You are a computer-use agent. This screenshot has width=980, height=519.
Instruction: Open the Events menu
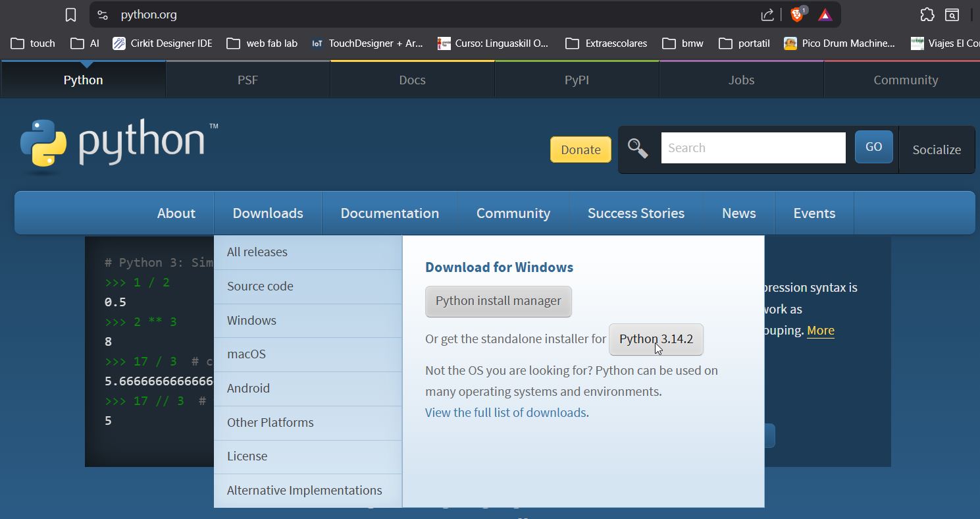pos(814,213)
